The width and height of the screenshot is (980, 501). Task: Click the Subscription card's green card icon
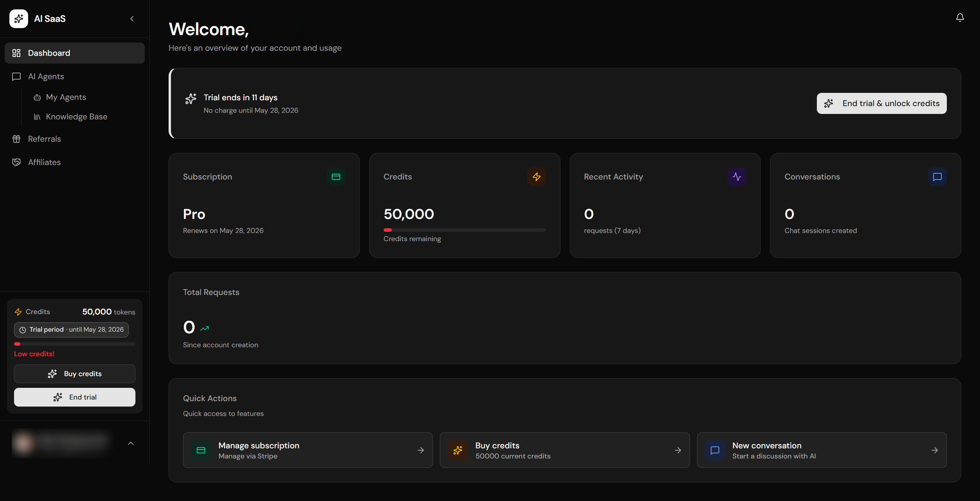336,177
